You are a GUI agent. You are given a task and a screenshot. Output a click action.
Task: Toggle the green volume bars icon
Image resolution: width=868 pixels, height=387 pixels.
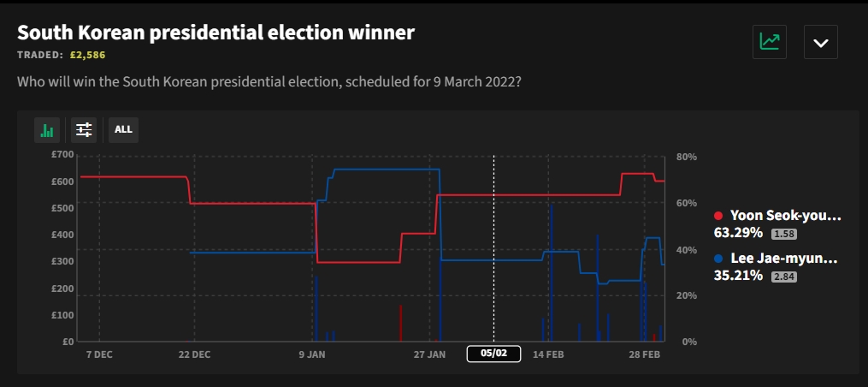[47, 130]
